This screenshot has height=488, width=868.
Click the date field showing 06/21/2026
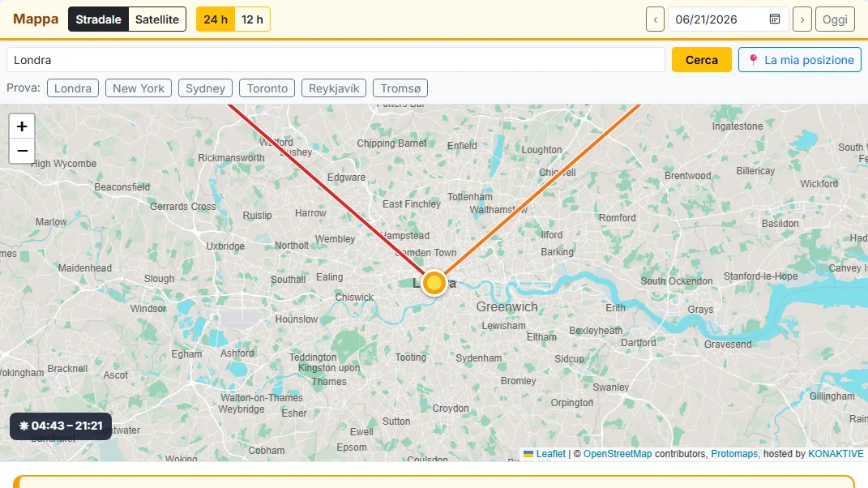coord(729,19)
